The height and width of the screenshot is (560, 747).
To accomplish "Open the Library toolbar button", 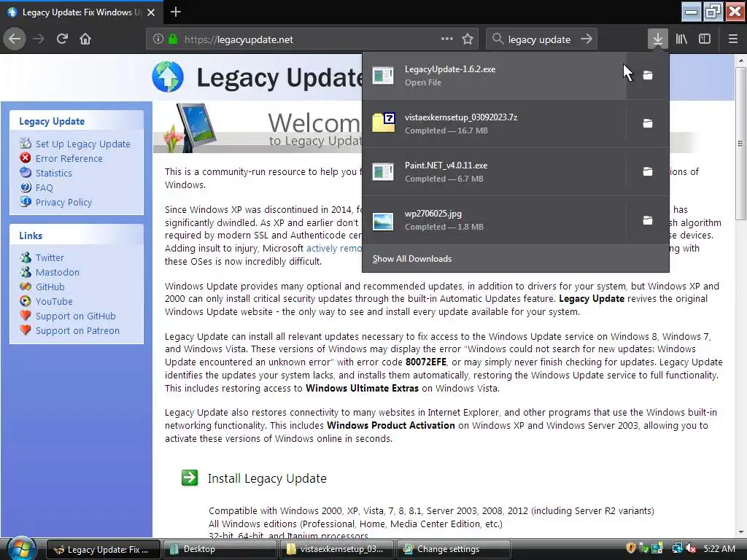I will (x=681, y=39).
